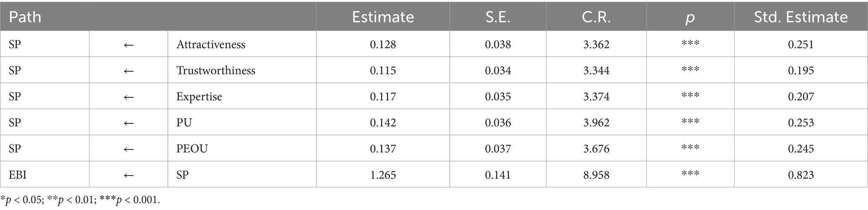Click the arrow in the Expertise row
This screenshot has width=868, height=210.
coord(128,97)
